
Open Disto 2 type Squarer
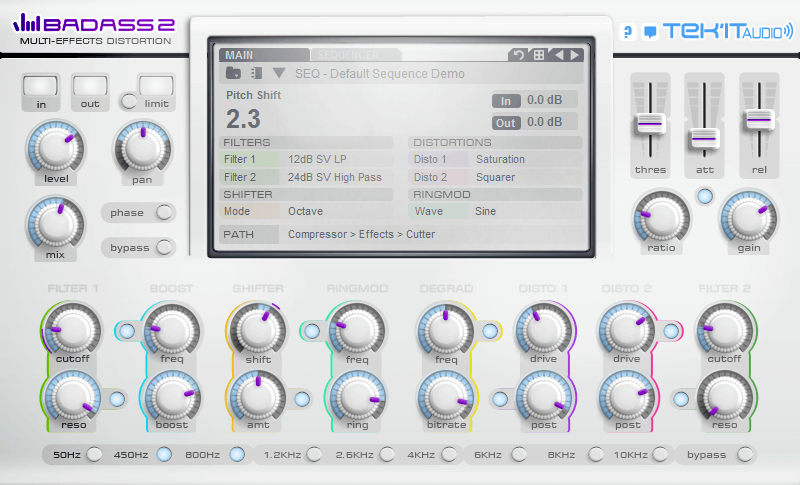click(495, 177)
